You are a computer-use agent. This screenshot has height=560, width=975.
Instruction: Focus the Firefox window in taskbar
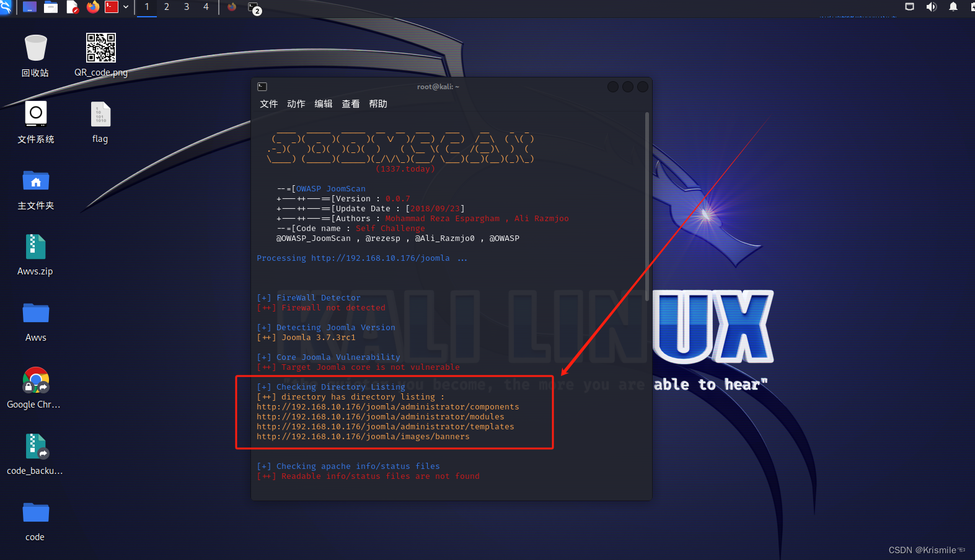pyautogui.click(x=232, y=7)
